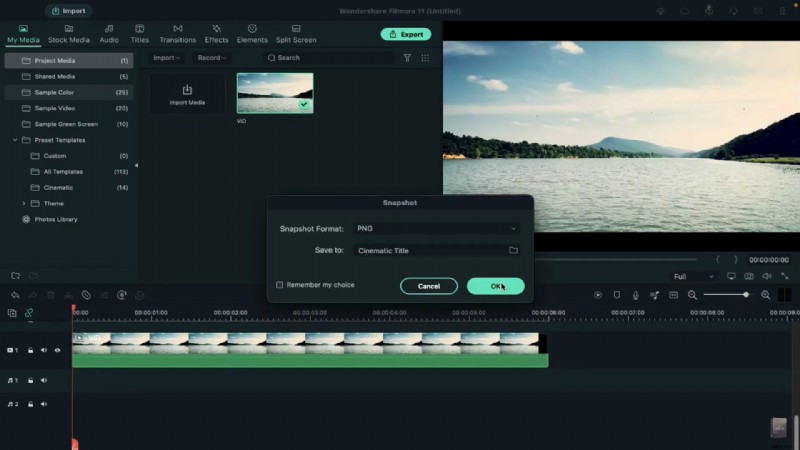
Task: Select the Custom templates folder
Action: [x=69, y=156]
